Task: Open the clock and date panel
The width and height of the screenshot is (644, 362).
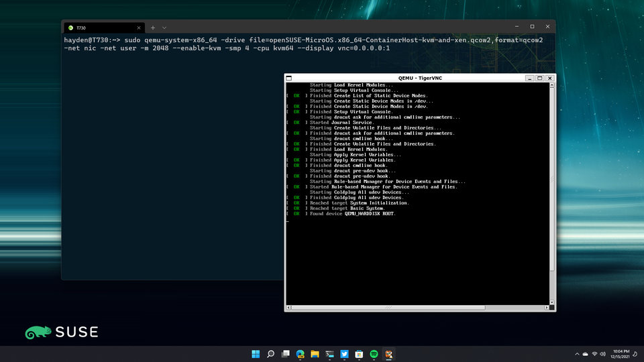Action: click(x=621, y=353)
